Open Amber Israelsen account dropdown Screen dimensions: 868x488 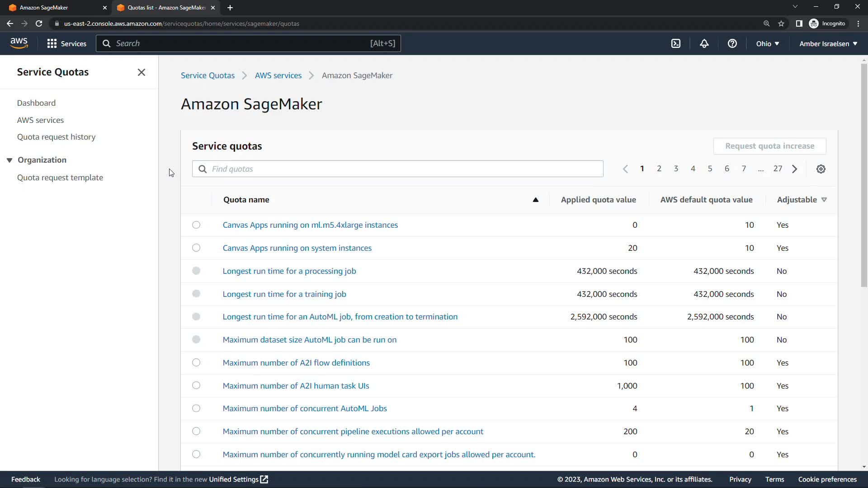pos(828,43)
